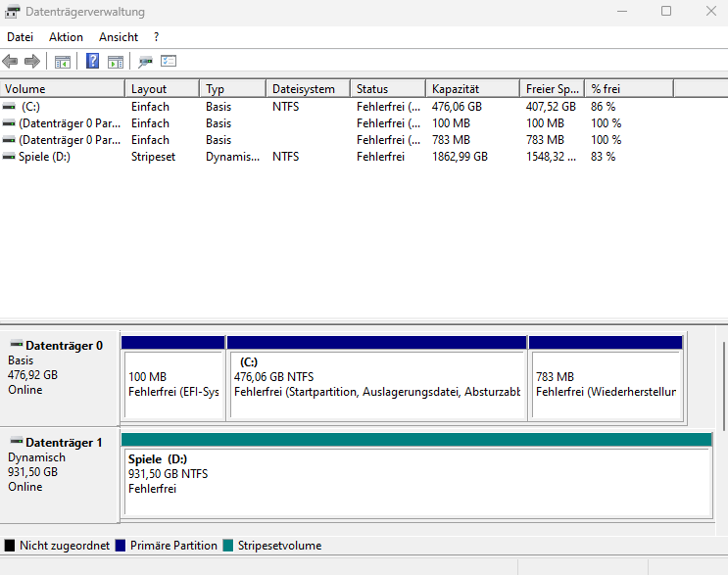Click the Back arrow toolbar icon

click(10, 62)
